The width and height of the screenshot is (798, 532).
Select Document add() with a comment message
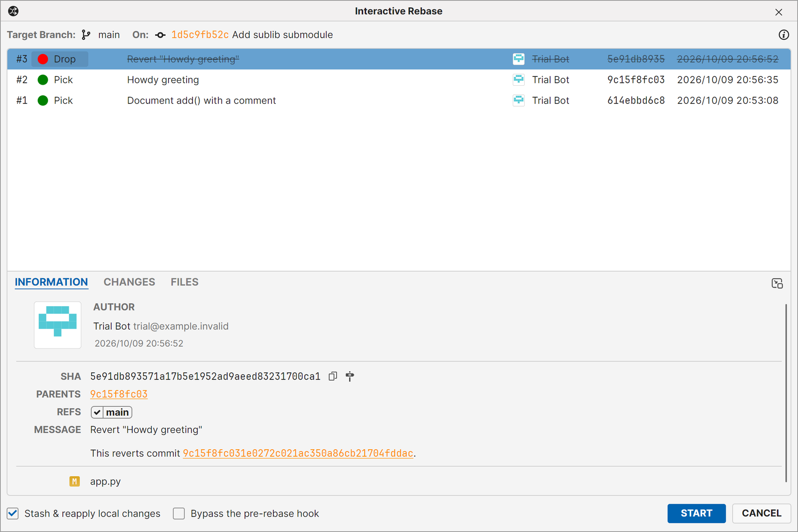coord(201,101)
